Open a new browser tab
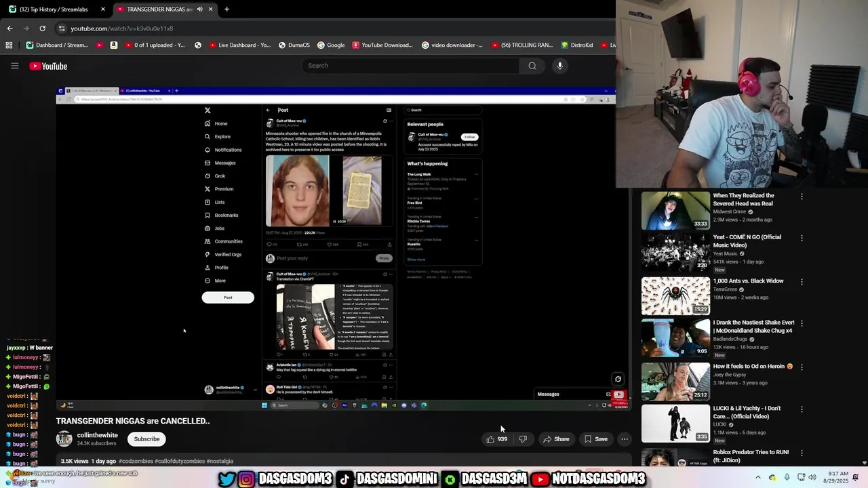This screenshot has height=488, width=868. point(226,9)
